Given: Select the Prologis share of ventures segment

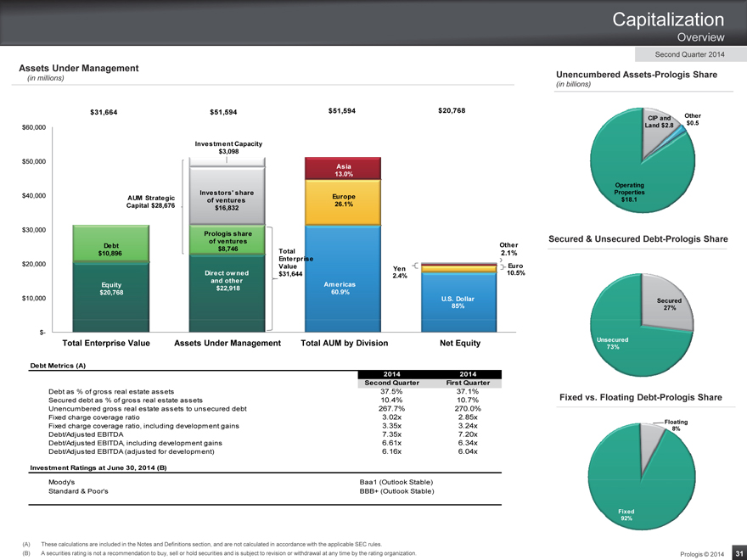Looking at the screenshot, I should tap(227, 240).
